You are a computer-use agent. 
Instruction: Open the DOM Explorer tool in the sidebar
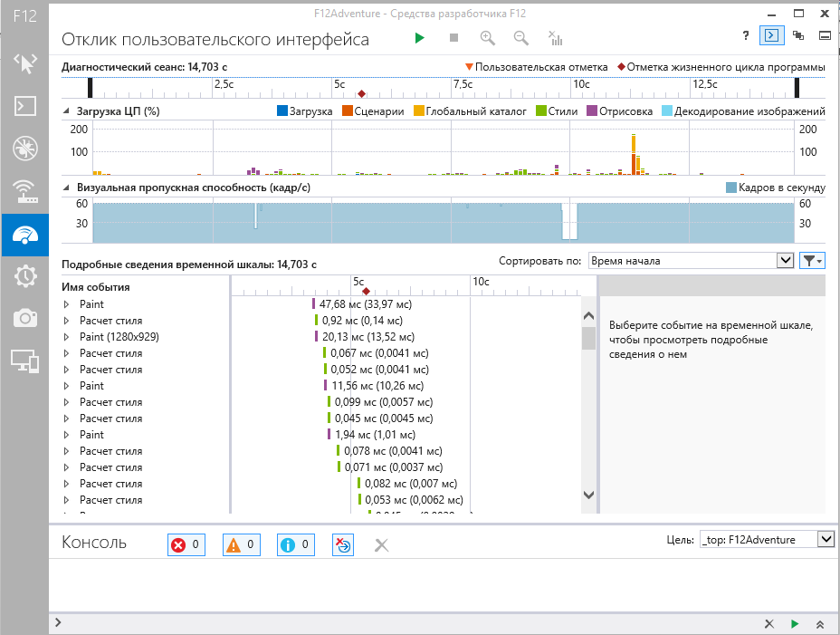coord(24,63)
